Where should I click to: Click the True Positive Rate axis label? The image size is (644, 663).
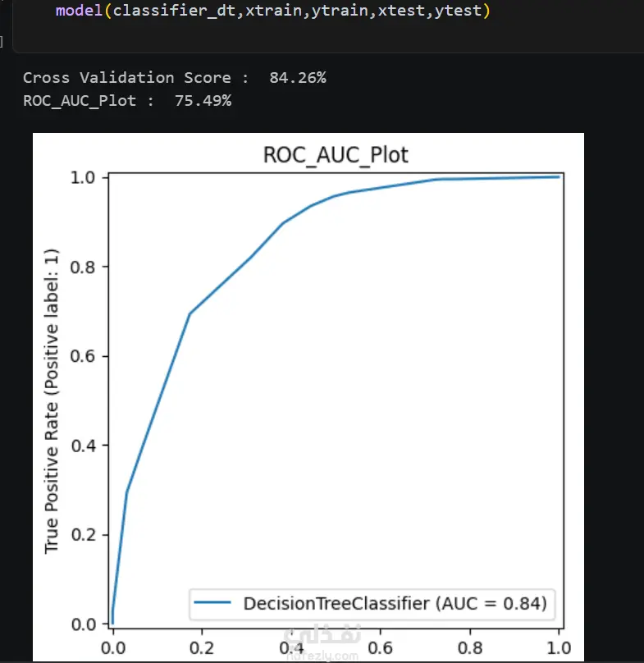click(x=52, y=401)
